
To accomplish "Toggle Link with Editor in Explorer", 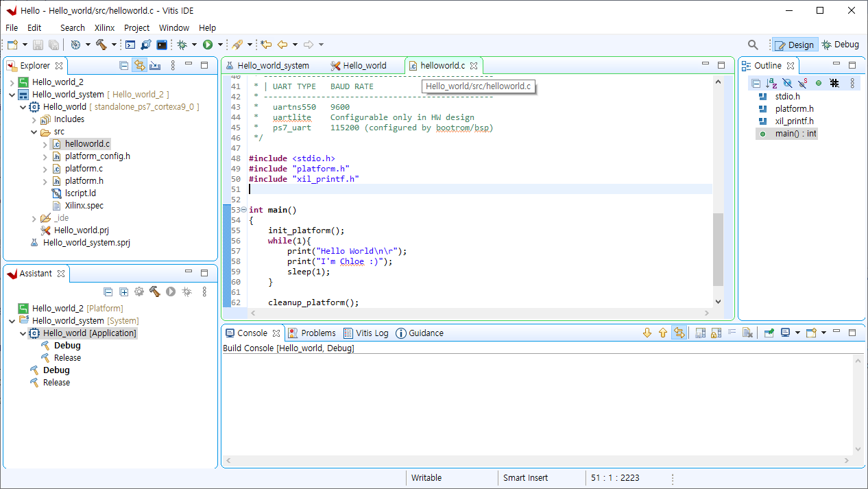I will [x=139, y=65].
